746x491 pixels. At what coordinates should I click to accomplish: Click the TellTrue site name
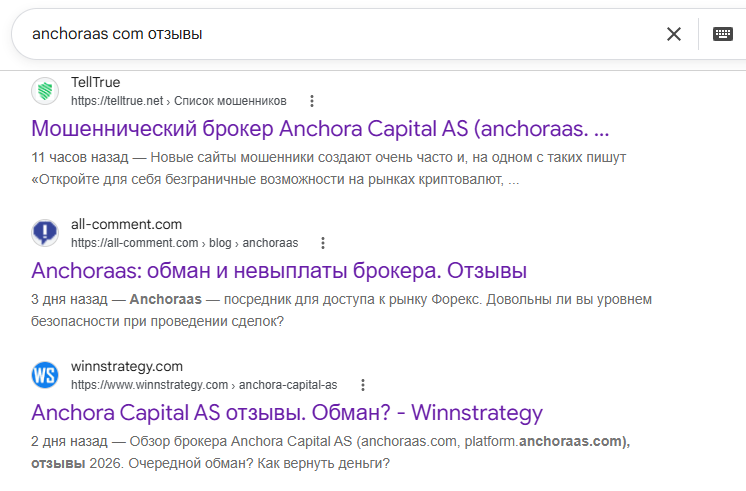click(x=96, y=82)
